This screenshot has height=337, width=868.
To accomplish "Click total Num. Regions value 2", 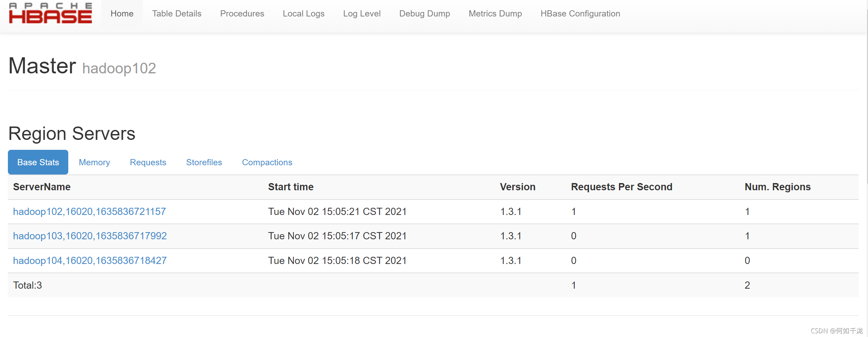I will point(747,285).
